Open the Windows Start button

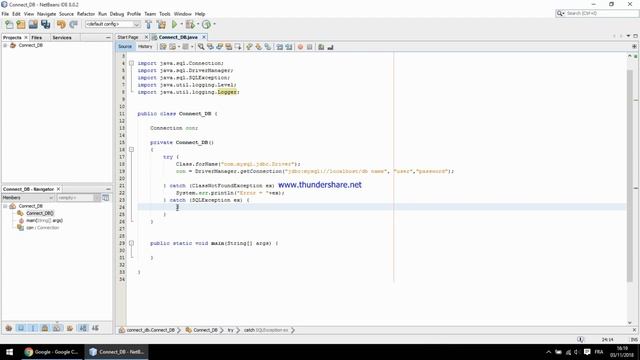tap(9, 352)
